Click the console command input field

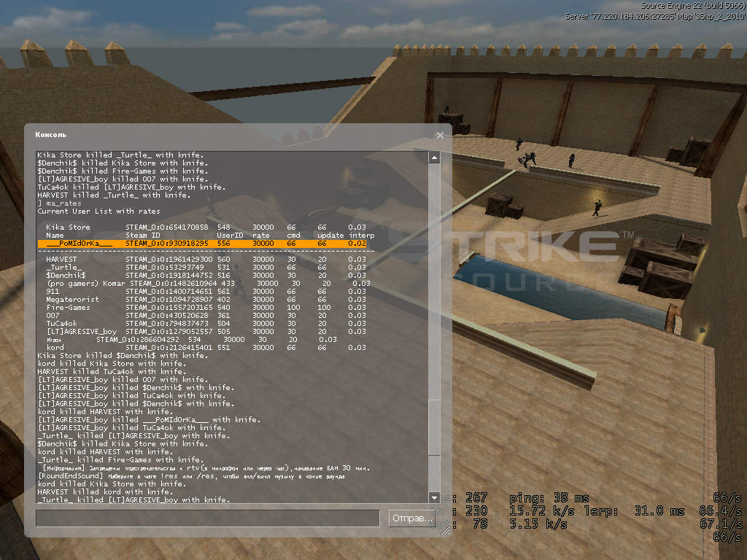click(208, 518)
